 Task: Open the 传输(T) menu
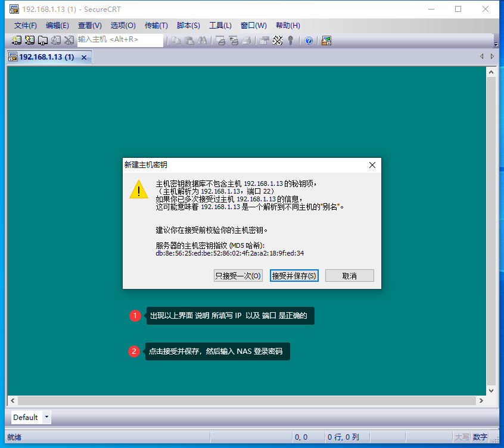[156, 26]
